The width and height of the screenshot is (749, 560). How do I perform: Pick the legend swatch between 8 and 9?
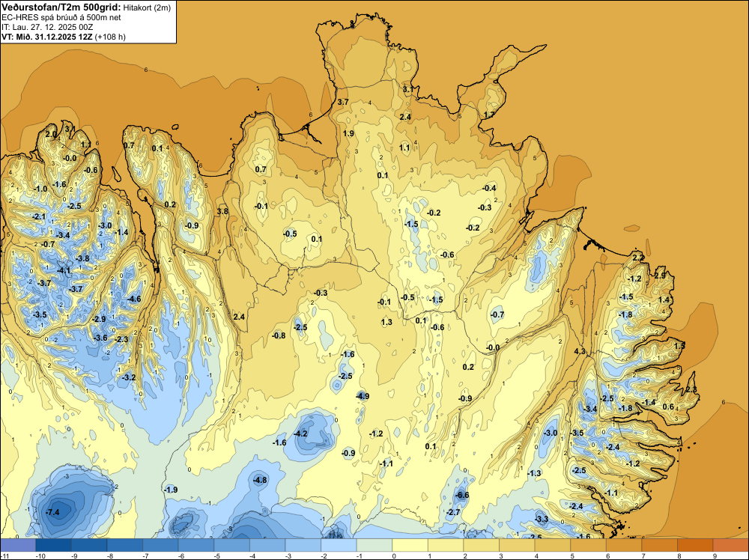pos(695,545)
